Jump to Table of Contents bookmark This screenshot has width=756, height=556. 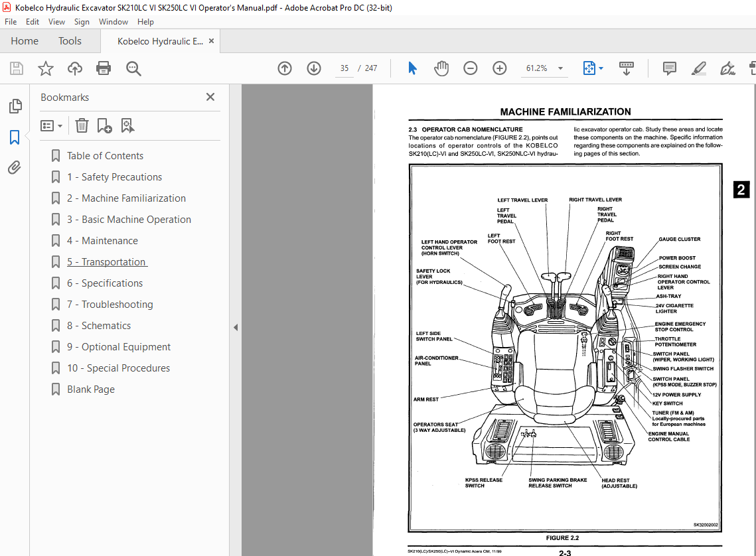(105, 156)
